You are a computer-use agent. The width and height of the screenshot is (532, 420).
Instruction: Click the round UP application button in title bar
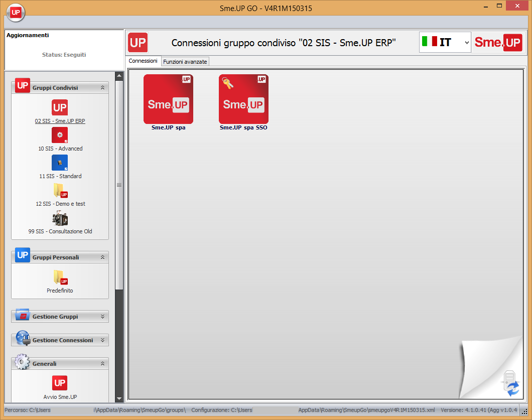pyautogui.click(x=16, y=13)
